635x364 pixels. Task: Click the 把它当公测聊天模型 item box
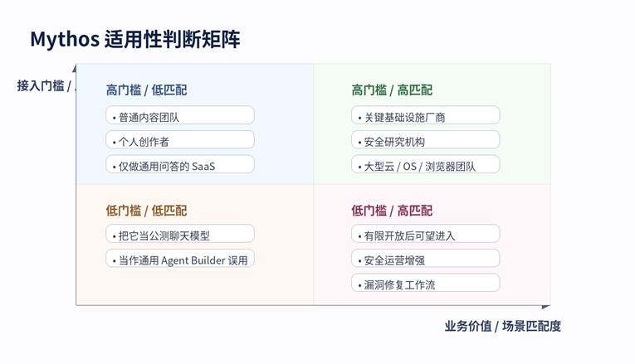(180, 235)
